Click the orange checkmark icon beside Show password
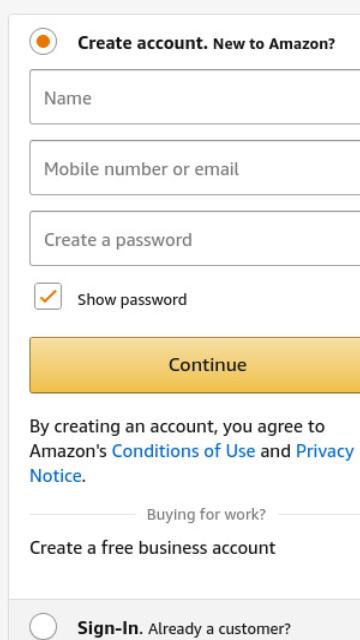The image size is (360, 640). click(48, 296)
